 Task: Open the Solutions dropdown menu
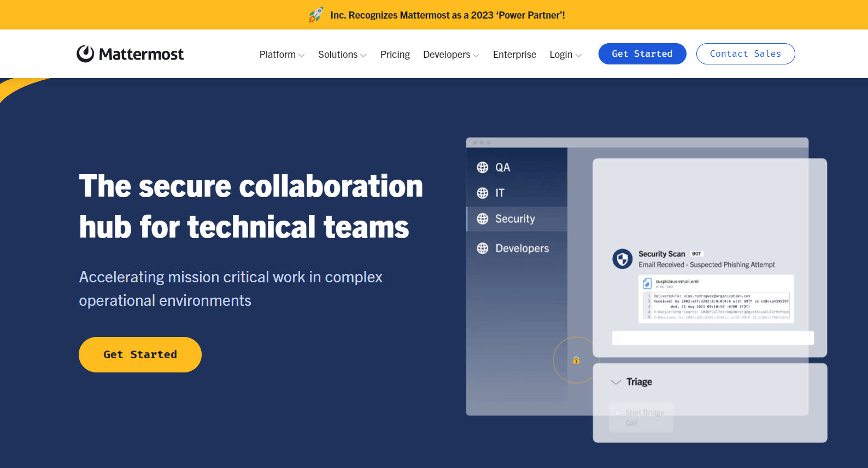tap(342, 55)
